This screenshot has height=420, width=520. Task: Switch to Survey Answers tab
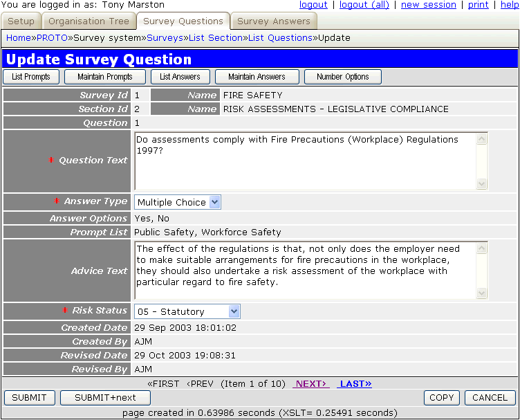[274, 21]
